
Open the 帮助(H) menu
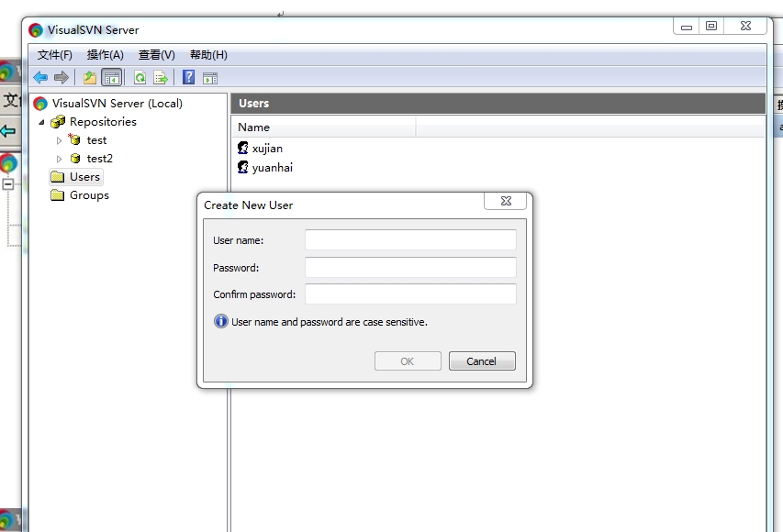[208, 55]
